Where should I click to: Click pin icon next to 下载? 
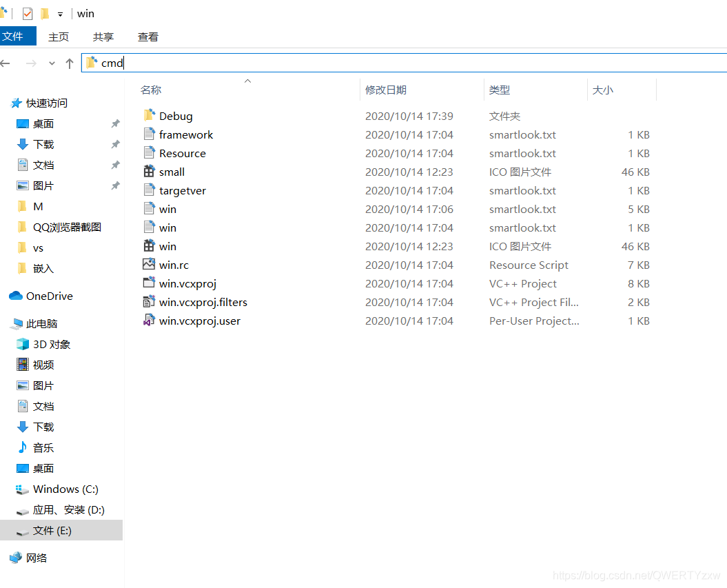116,144
